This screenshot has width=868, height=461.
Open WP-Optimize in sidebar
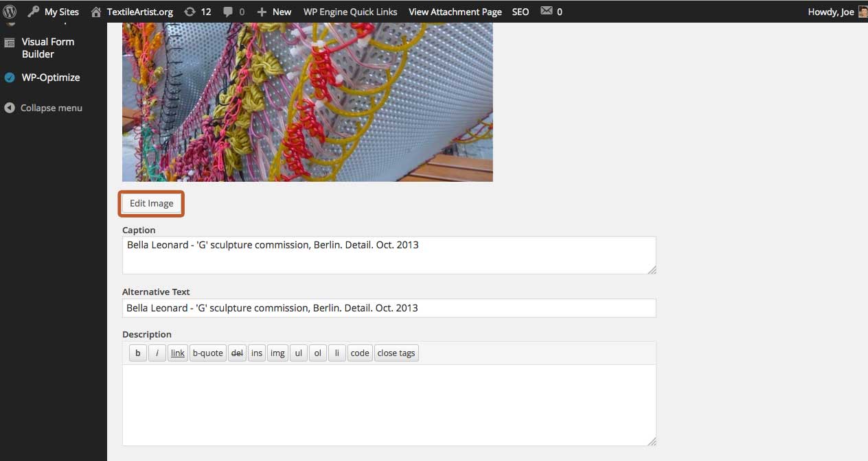(51, 78)
